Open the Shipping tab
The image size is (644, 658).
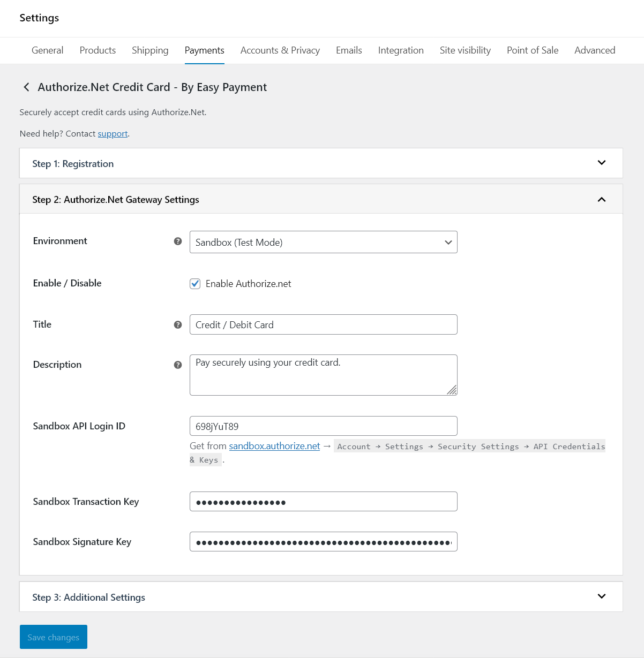(150, 50)
